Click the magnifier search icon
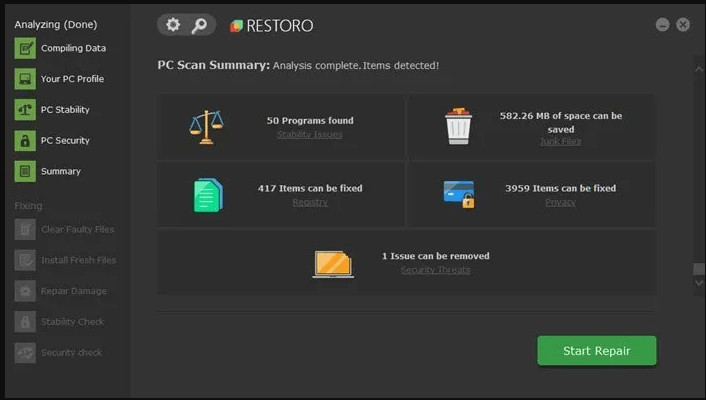 (199, 25)
